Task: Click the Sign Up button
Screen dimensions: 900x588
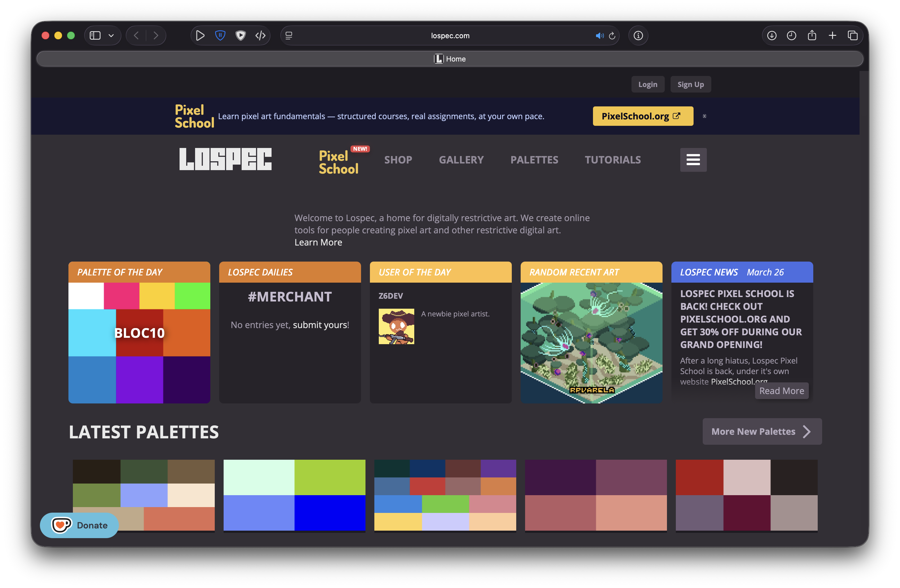Action: pyautogui.click(x=691, y=84)
